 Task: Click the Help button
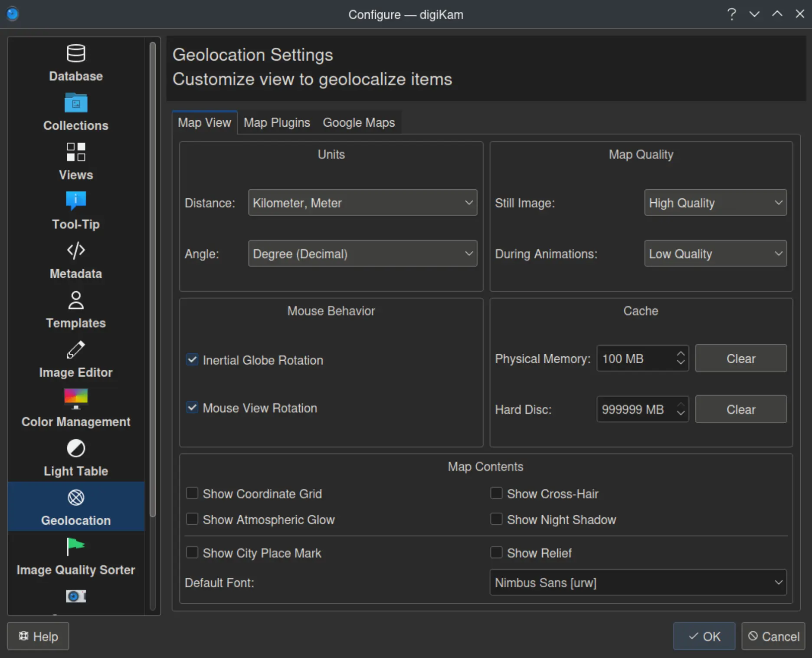(x=38, y=636)
